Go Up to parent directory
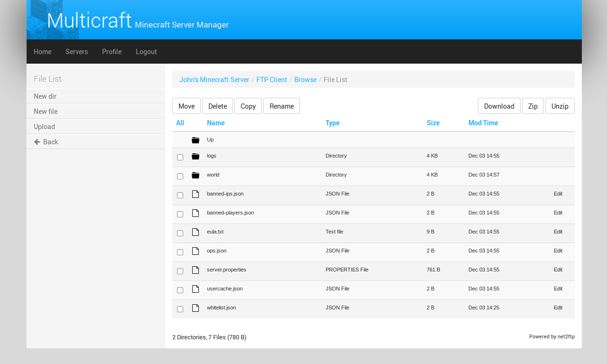This screenshot has width=607, height=364. (x=210, y=140)
